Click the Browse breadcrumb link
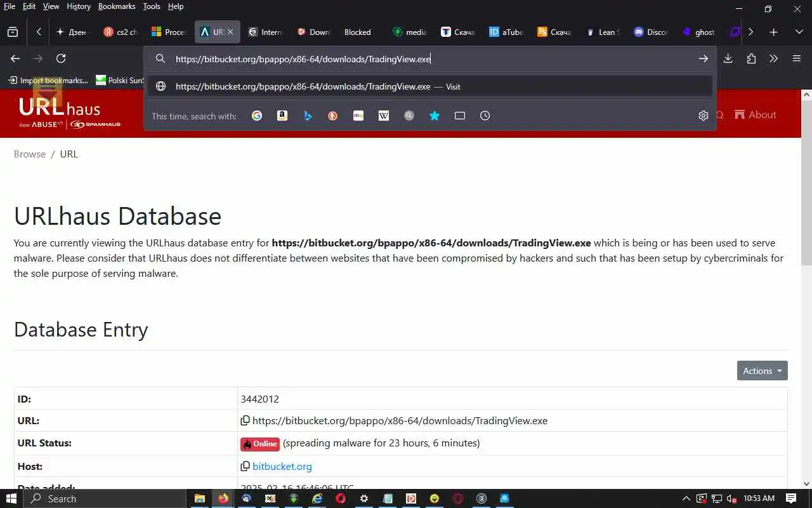This screenshot has width=812, height=508. click(30, 154)
